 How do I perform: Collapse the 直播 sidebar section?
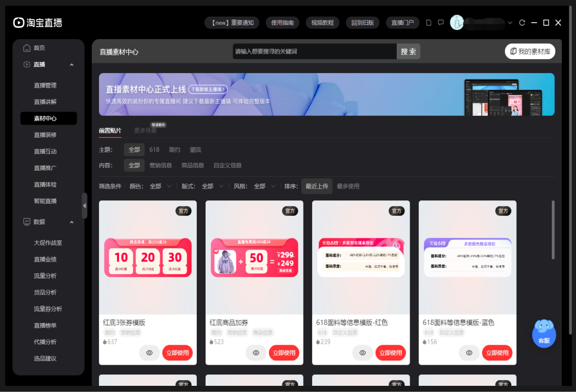[x=72, y=65]
